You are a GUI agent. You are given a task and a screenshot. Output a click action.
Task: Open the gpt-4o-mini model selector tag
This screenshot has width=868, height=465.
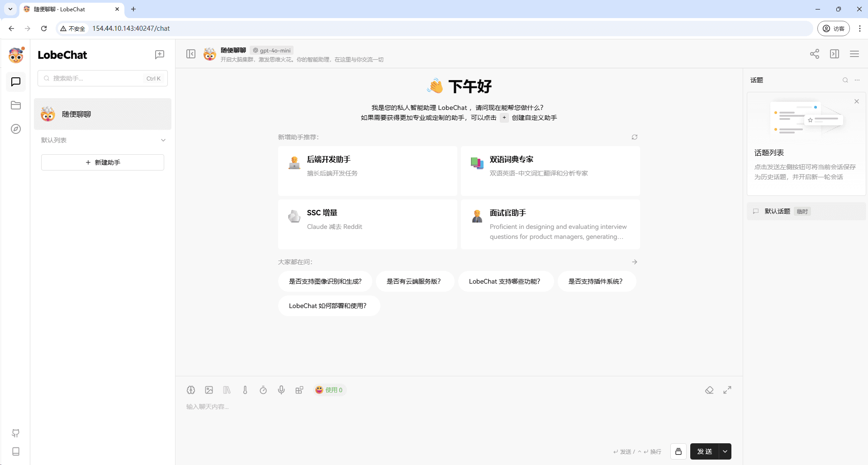[x=272, y=50]
